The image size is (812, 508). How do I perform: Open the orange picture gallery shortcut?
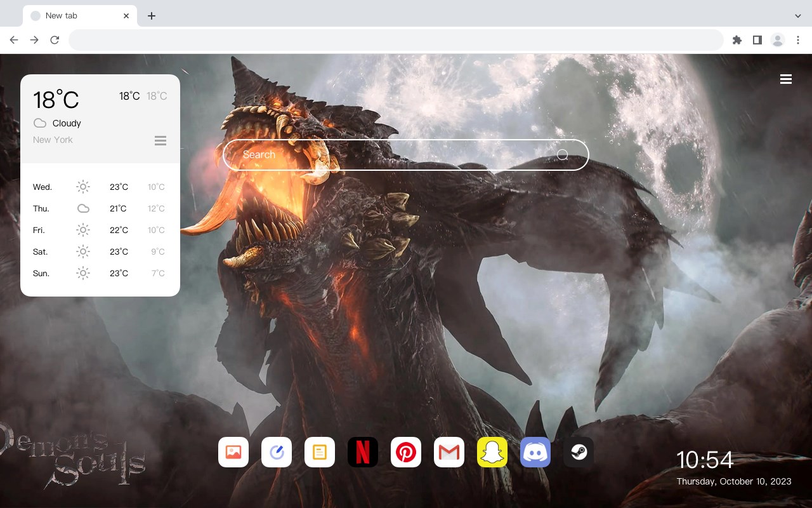point(233,452)
